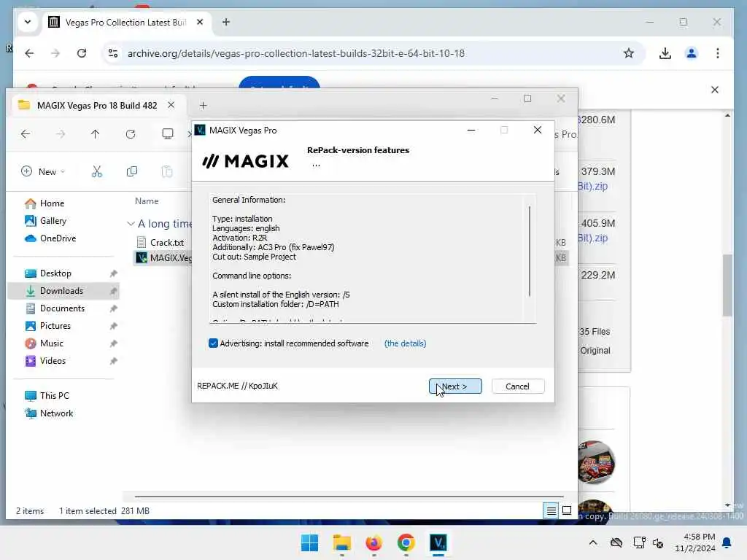Screen dimensions: 747x560
Task: Click the Paste icon in Explorer toolbar
Action: [x=167, y=171]
